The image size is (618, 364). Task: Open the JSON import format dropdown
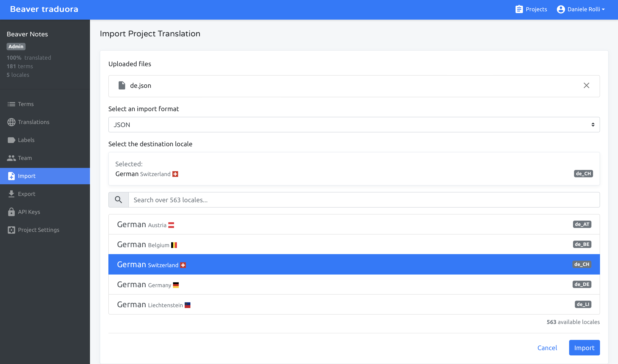[354, 125]
